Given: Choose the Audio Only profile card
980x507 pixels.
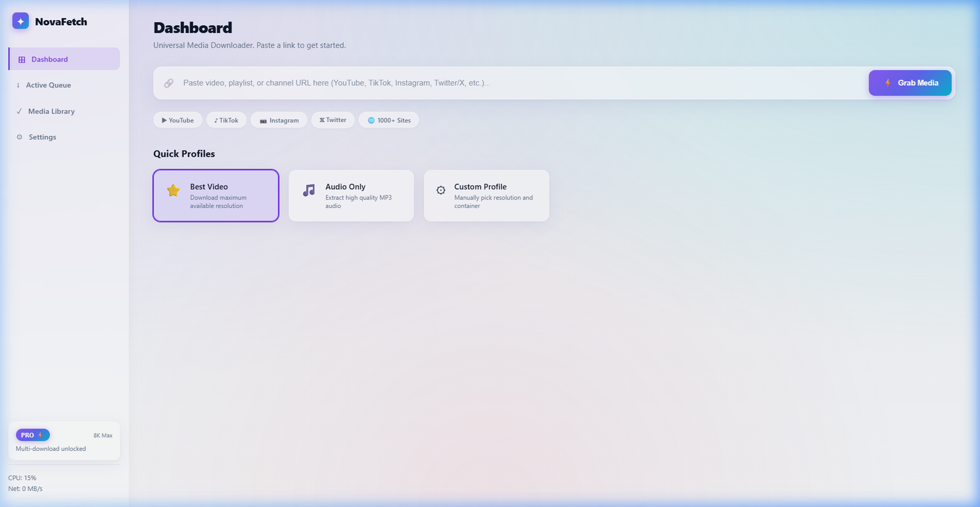Looking at the screenshot, I should 351,195.
